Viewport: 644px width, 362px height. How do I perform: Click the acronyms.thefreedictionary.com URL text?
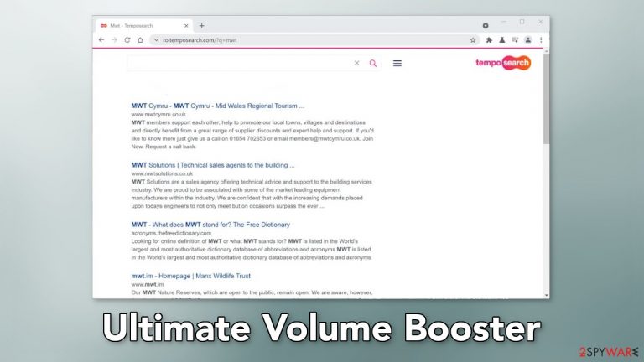(x=171, y=233)
